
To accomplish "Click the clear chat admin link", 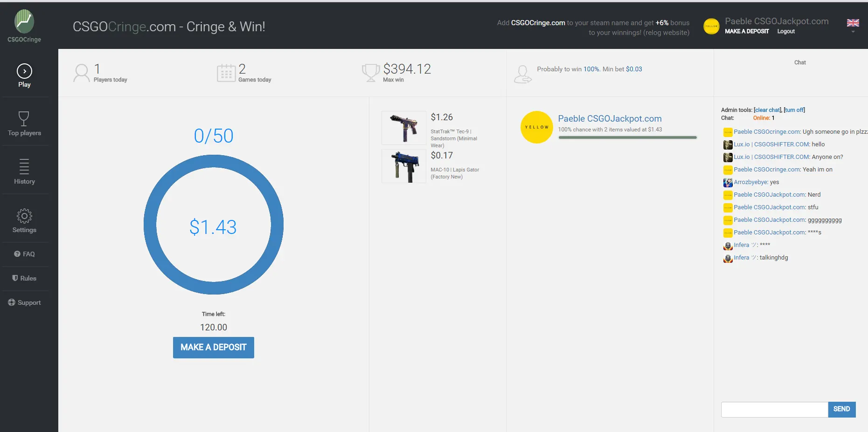I will click(x=768, y=110).
